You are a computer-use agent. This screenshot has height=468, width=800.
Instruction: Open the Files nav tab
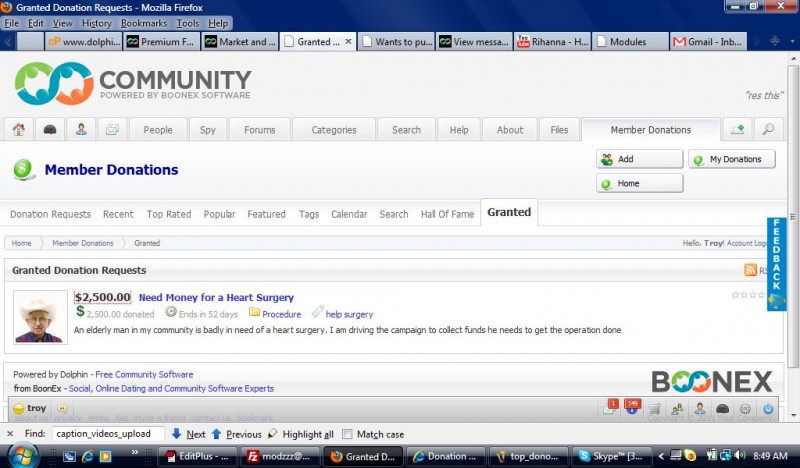(559, 130)
